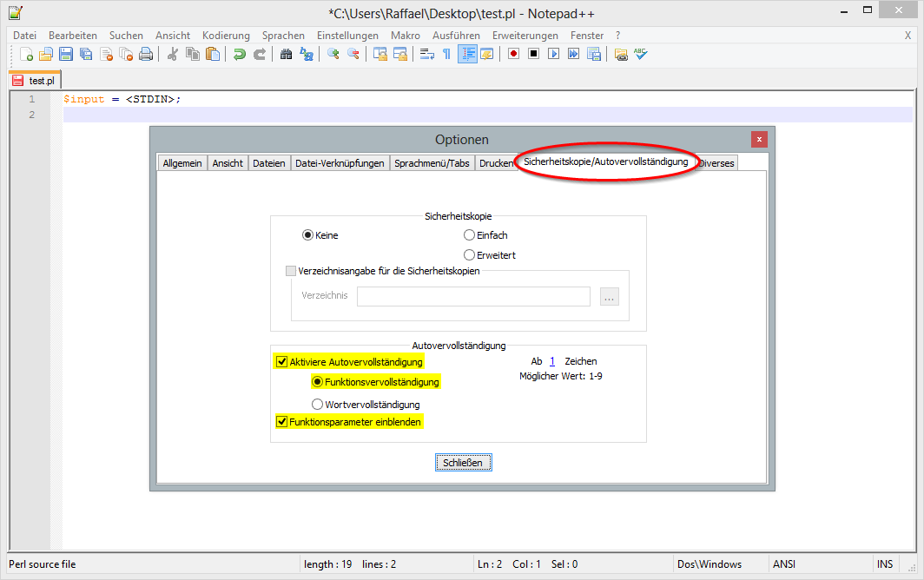
Task: Click the Save All toolbar icon
Action: [85, 53]
